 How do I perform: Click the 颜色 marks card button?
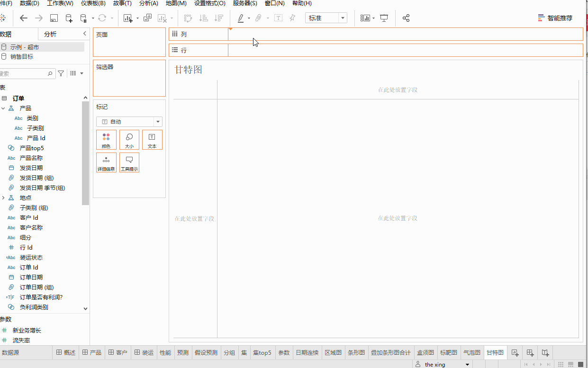click(x=106, y=140)
